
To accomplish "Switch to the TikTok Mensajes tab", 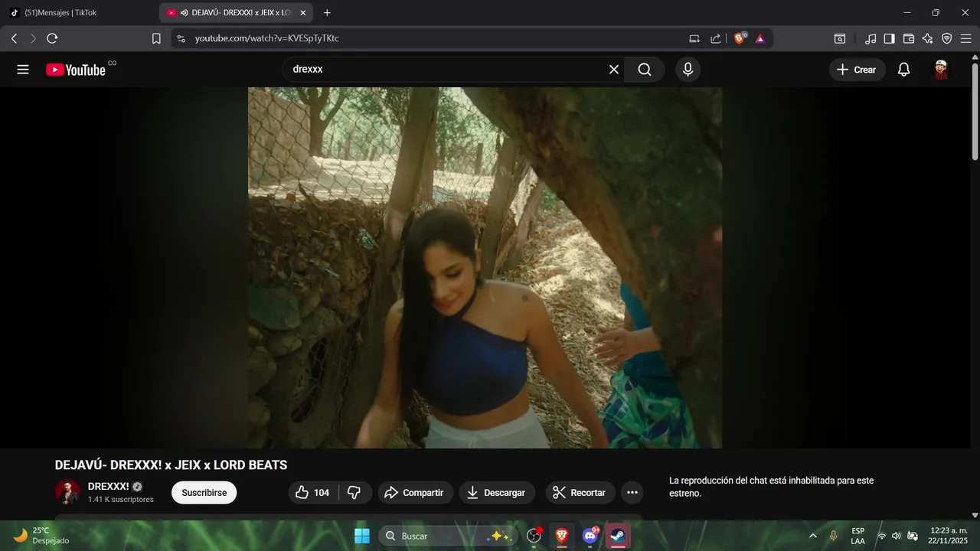I will coord(80,13).
